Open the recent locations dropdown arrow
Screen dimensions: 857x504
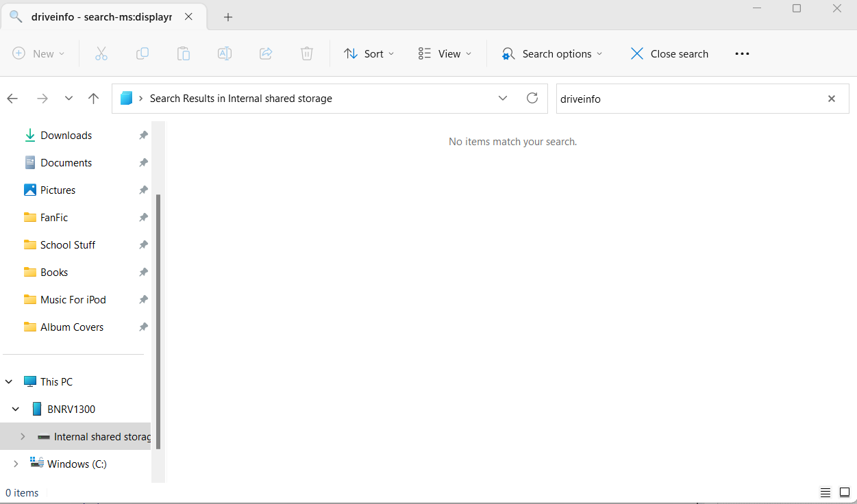[x=69, y=99]
